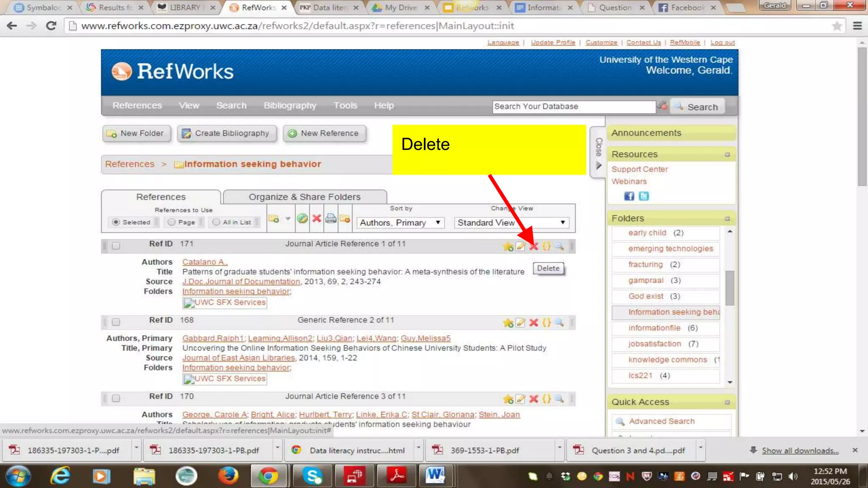Delete reference 171 with its red X icon

click(534, 247)
